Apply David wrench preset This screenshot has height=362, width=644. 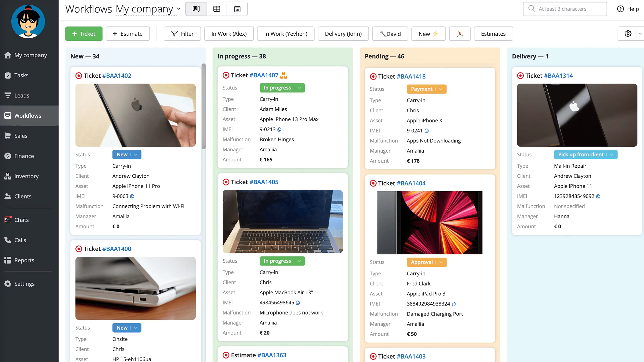coord(390,34)
